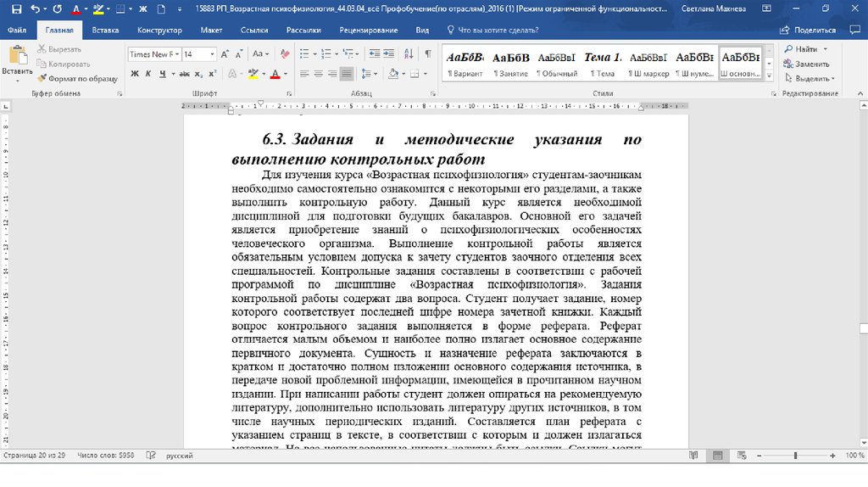The width and height of the screenshot is (868, 487).
Task: Click the strikethrough text icon
Action: tap(184, 74)
